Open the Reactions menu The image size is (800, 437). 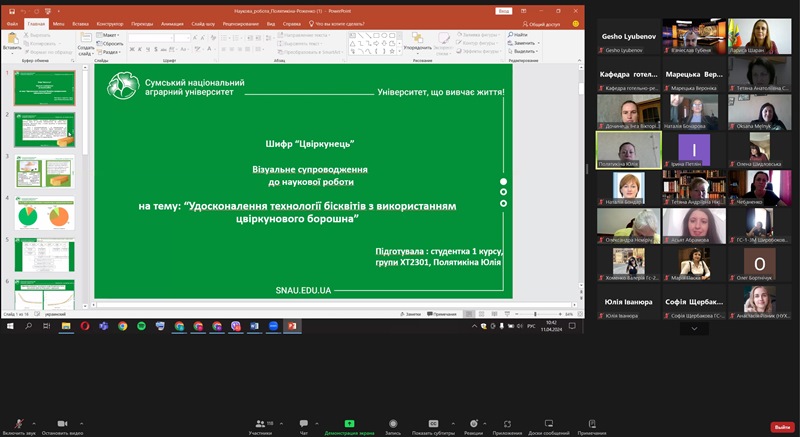473,424
